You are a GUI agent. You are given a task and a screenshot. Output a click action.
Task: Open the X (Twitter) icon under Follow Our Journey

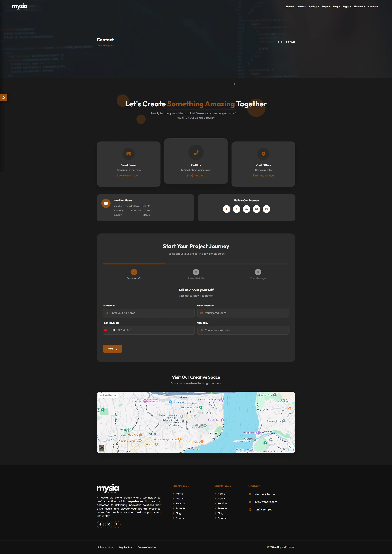click(x=237, y=209)
